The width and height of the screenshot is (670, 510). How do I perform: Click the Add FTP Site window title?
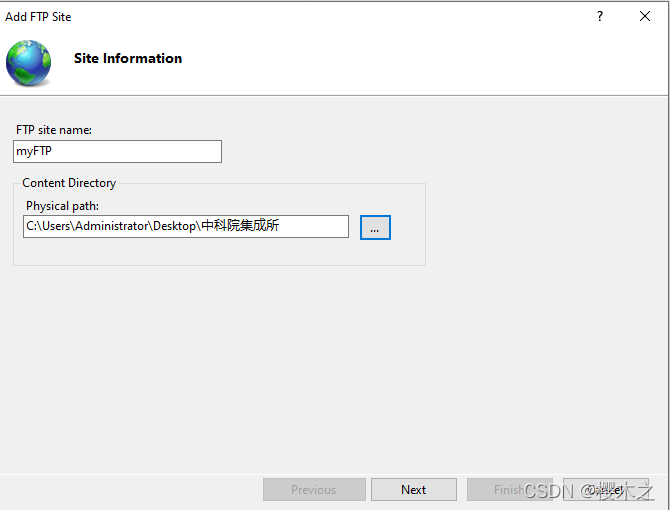[x=38, y=17]
